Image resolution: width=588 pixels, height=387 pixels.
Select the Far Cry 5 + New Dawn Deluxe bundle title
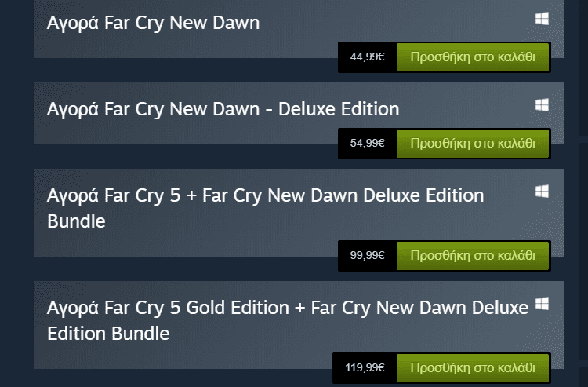tap(265, 195)
